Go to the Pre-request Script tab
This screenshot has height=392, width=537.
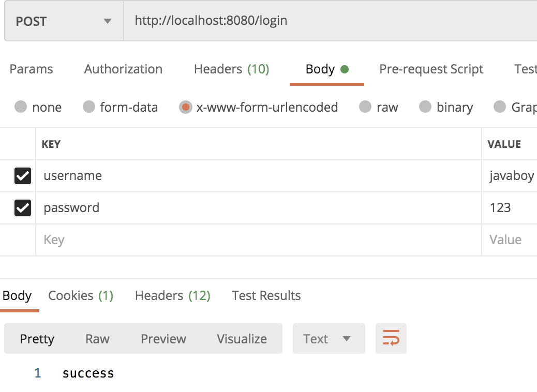coord(431,69)
